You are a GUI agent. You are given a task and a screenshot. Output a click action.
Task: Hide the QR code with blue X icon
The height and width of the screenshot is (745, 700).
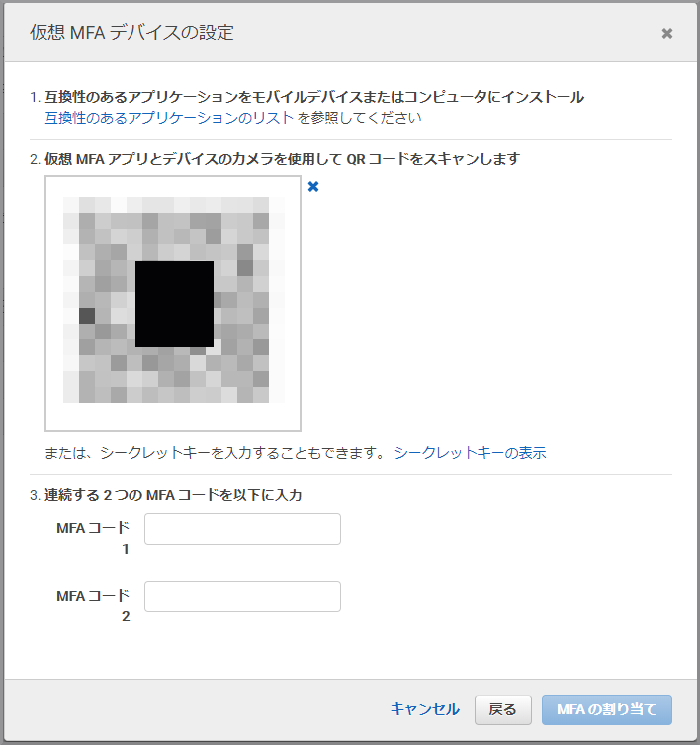[313, 187]
